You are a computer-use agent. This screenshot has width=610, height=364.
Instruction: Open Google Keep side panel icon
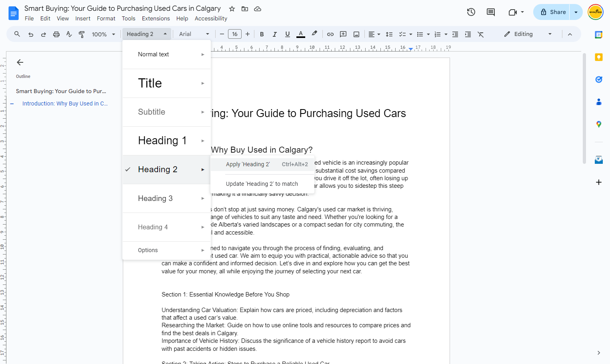click(599, 57)
